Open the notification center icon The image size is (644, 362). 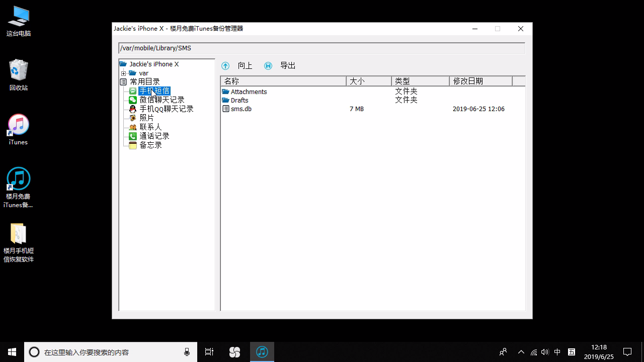(627, 352)
